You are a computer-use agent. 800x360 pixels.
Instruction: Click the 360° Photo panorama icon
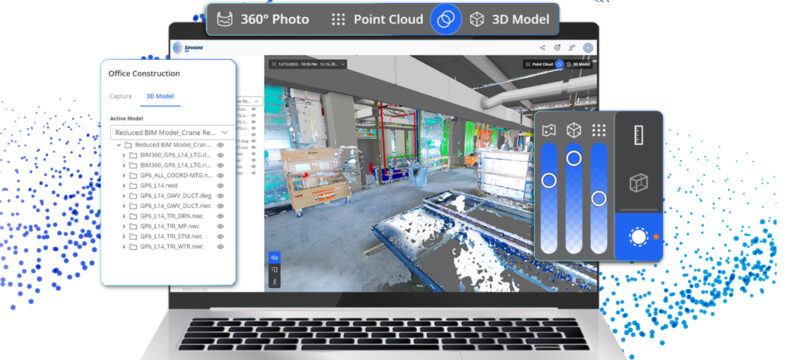[224, 19]
